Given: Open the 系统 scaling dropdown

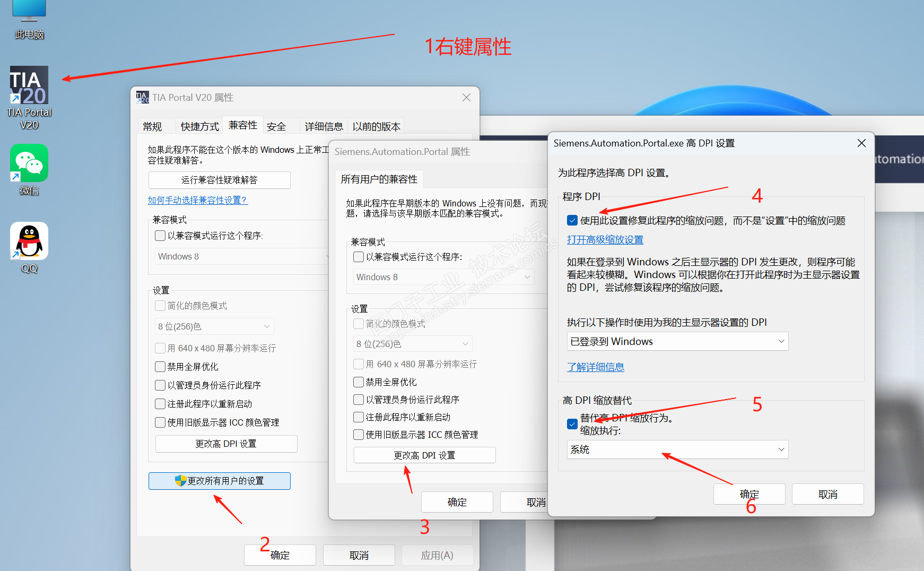Looking at the screenshot, I should click(x=678, y=449).
